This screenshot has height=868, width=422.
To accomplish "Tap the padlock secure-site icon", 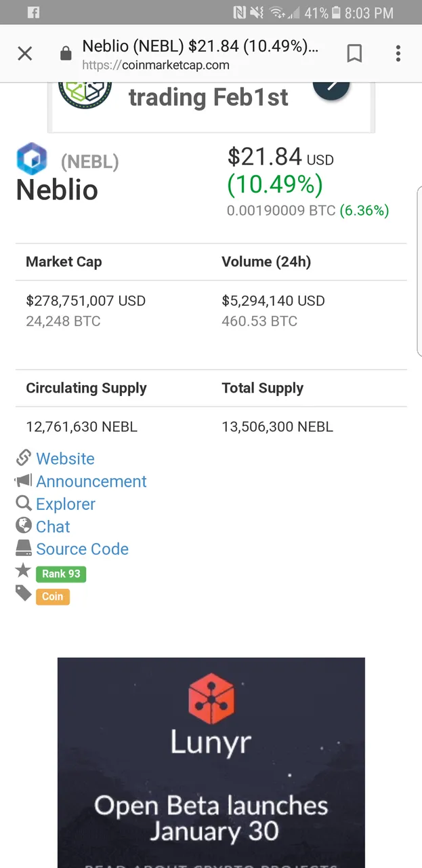I will [x=66, y=54].
